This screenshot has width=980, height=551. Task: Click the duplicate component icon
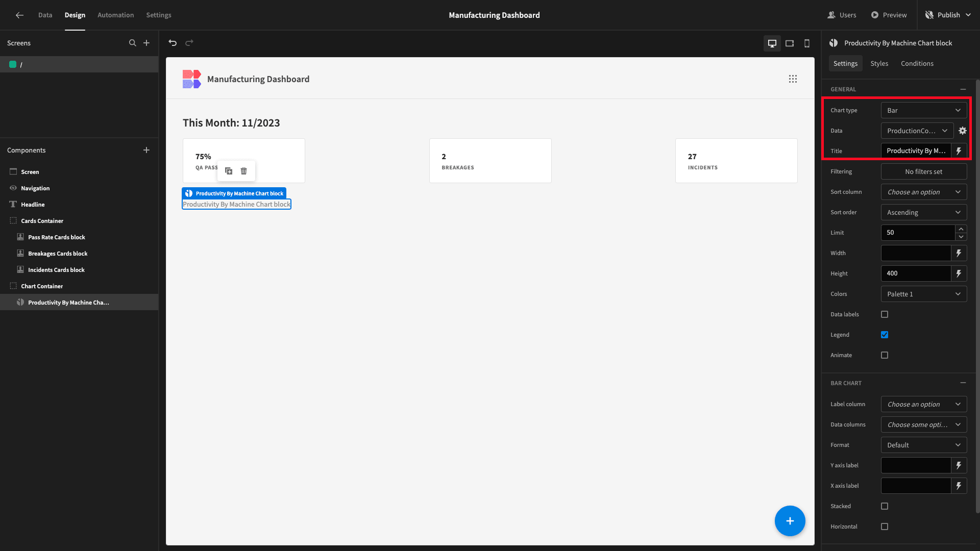pos(229,171)
